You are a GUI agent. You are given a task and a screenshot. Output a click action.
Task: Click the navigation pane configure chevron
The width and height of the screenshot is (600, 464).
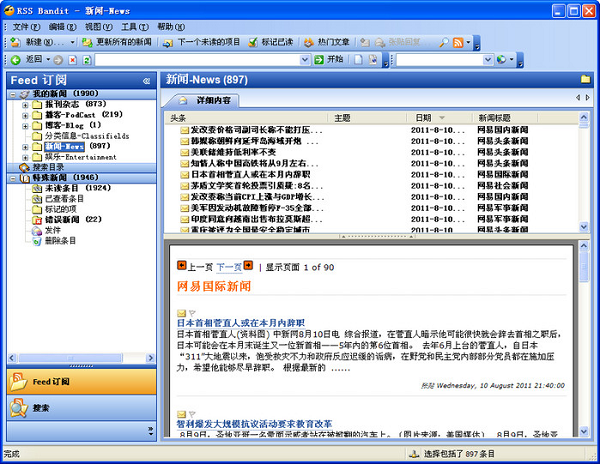point(150,431)
